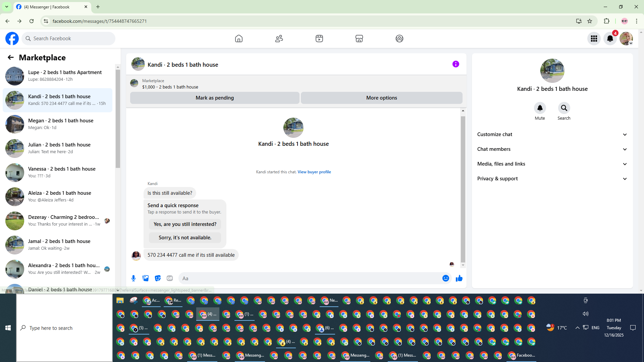Open Windows File Explorer from taskbar

pyautogui.click(x=120, y=300)
